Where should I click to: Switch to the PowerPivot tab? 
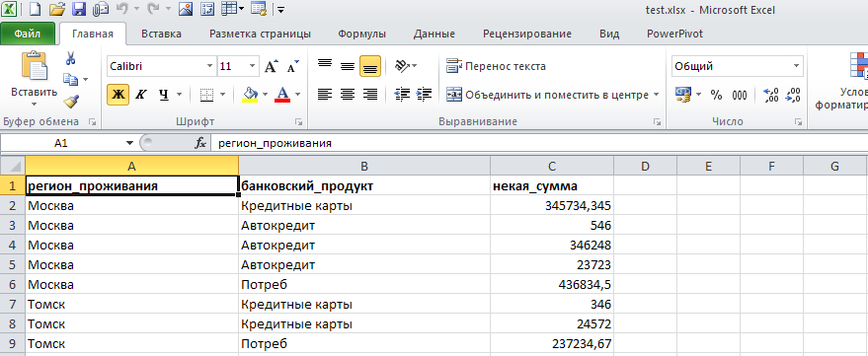[674, 34]
